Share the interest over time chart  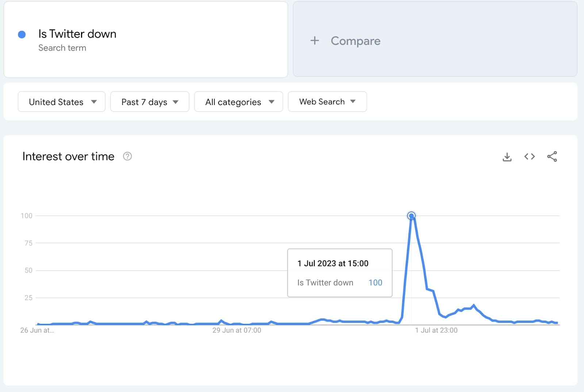click(552, 156)
